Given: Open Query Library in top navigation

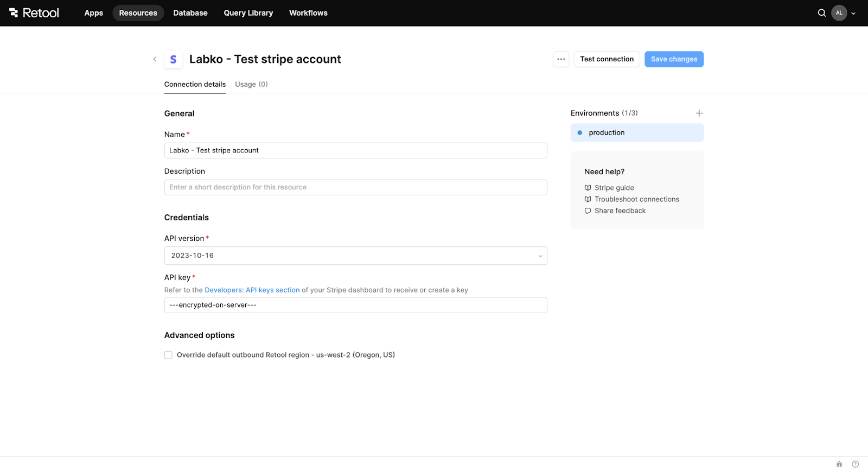Looking at the screenshot, I should click(248, 13).
